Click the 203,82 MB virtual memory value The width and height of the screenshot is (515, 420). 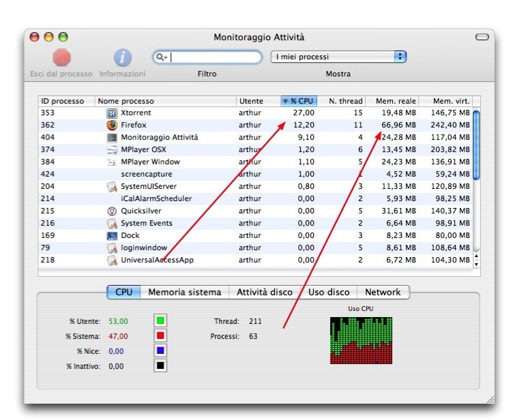450,150
